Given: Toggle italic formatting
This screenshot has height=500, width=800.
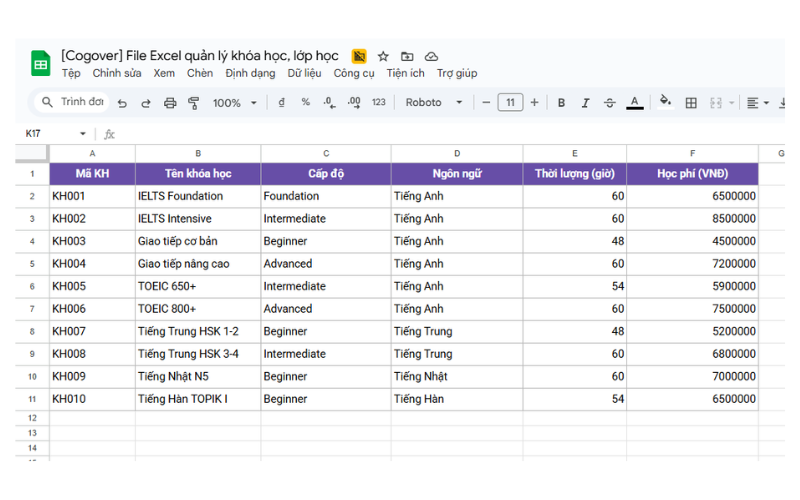Looking at the screenshot, I should 585,103.
